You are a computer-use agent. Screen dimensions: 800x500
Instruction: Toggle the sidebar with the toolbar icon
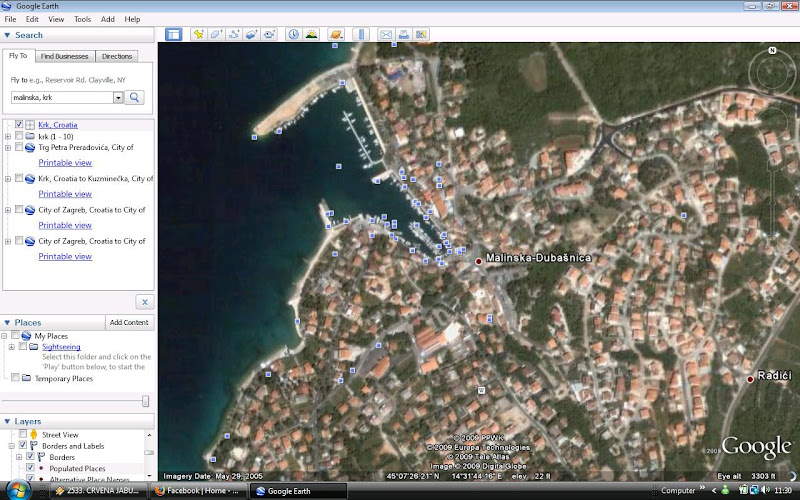(x=173, y=34)
